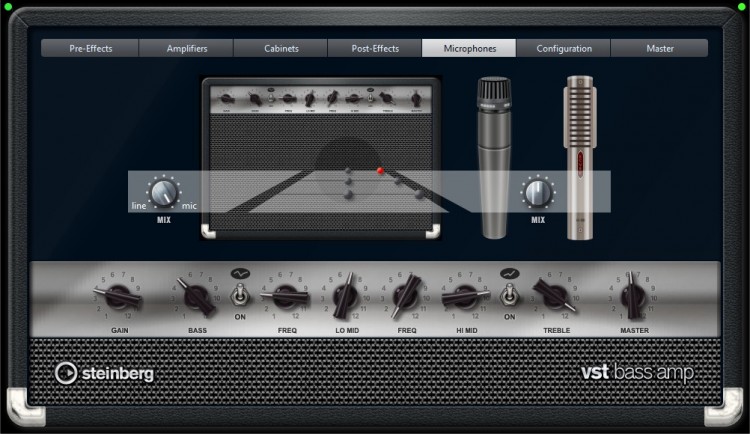
Task: Select the Microphones tab
Action: pyautogui.click(x=469, y=48)
